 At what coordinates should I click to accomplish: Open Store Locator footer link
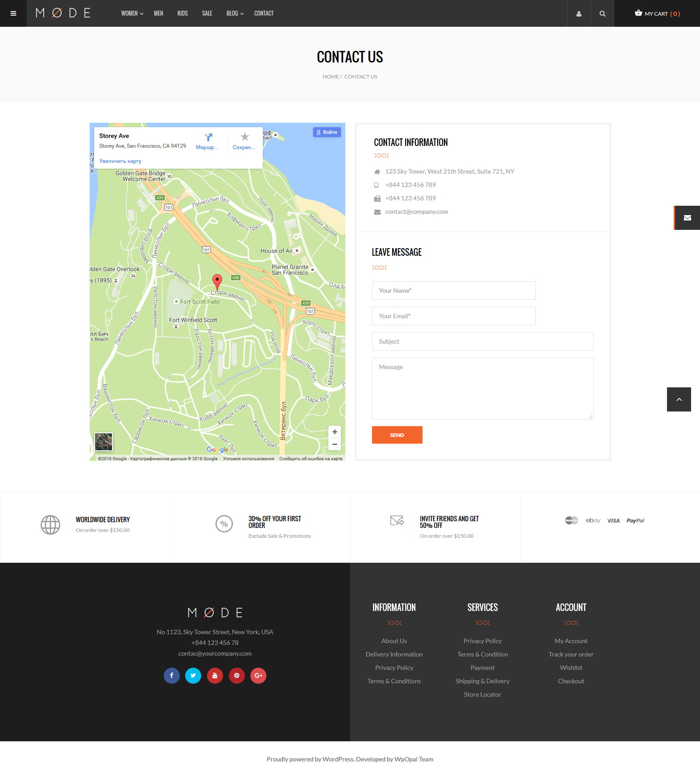coord(482,694)
